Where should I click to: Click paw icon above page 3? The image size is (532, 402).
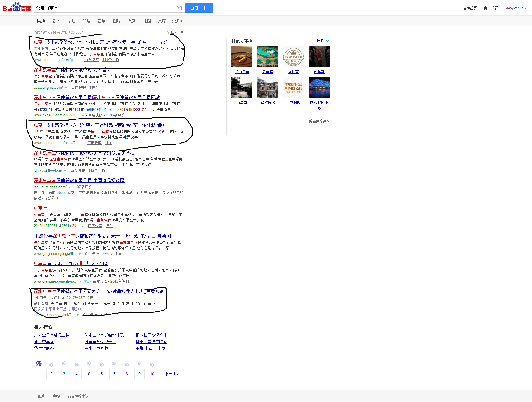tap(64, 363)
